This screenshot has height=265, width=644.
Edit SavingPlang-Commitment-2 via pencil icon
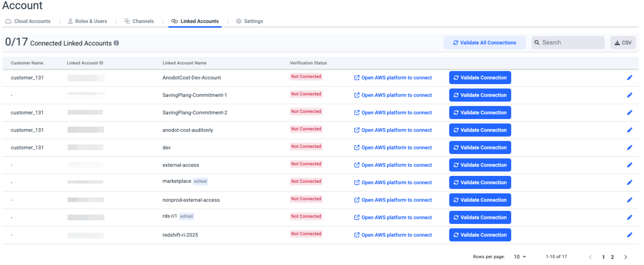tap(629, 113)
